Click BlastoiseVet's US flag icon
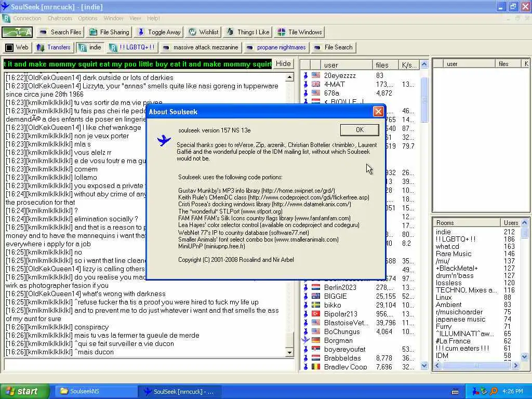 [x=316, y=323]
